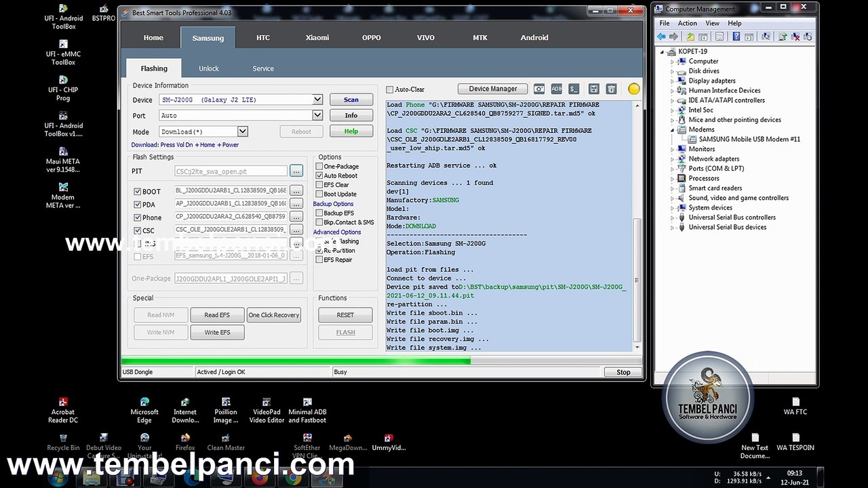The width and height of the screenshot is (868, 488).
Task: Uncheck the Phone file checkbox
Action: tap(138, 218)
